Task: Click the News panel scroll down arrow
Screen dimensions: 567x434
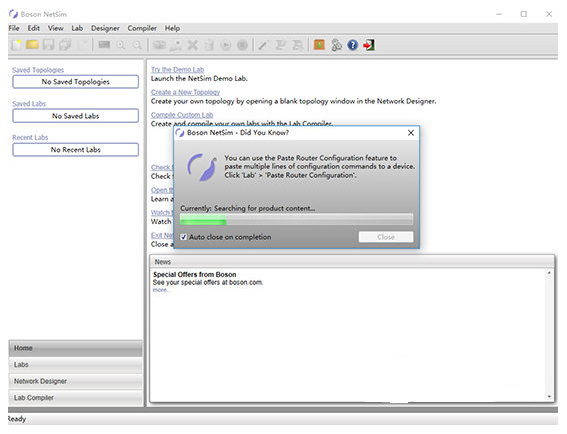Action: (x=549, y=397)
